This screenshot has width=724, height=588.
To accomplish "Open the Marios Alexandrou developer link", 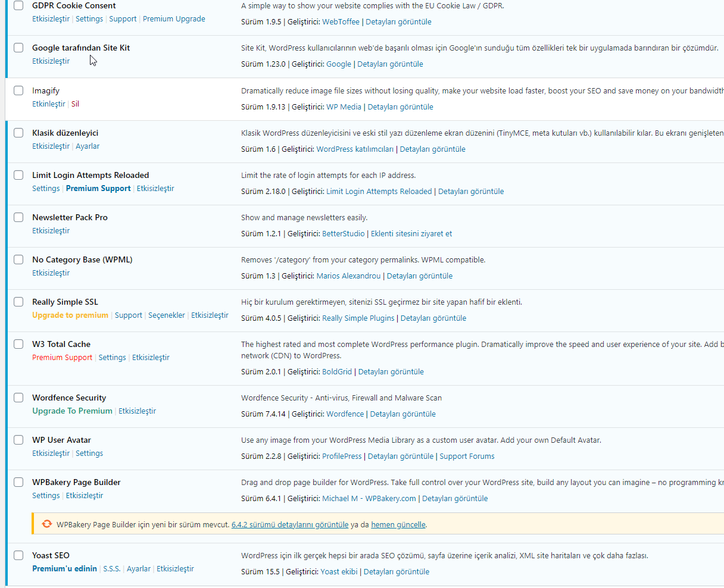I will [x=348, y=276].
